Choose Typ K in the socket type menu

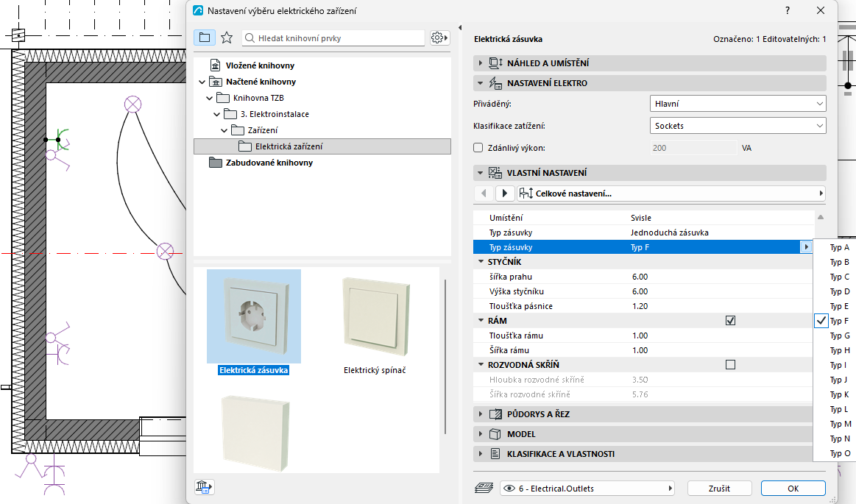click(x=839, y=394)
